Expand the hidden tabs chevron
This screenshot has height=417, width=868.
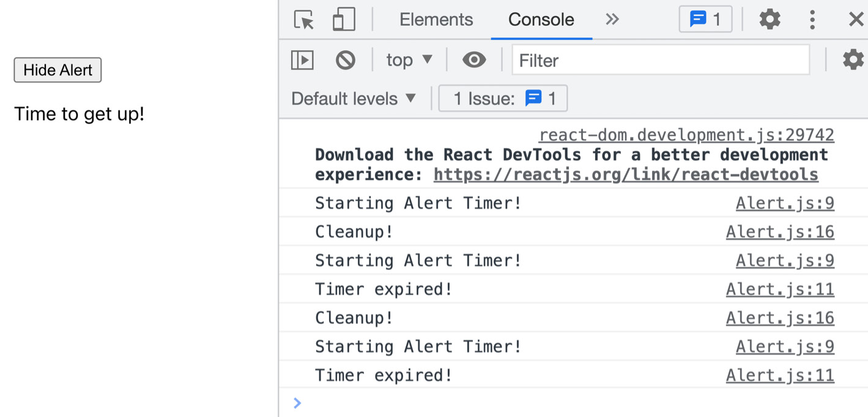pyautogui.click(x=612, y=19)
